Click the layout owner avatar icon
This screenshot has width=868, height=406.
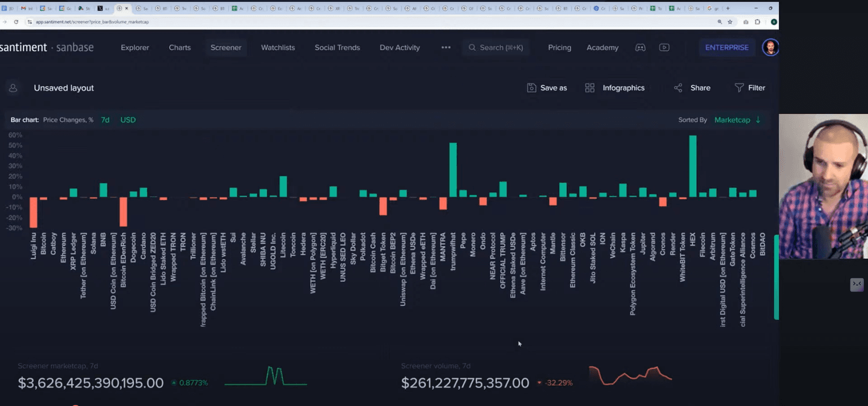pyautogui.click(x=13, y=88)
